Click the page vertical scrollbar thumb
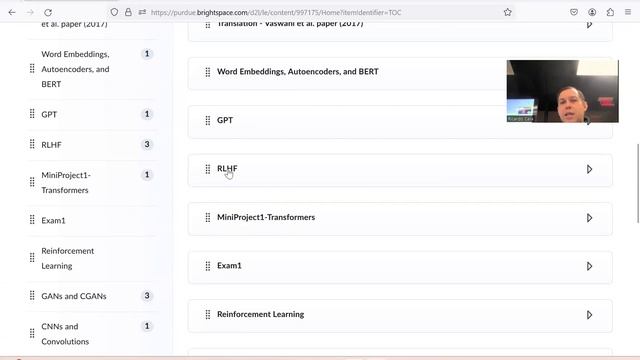Screen dimensions: 640x360 (638, 183)
